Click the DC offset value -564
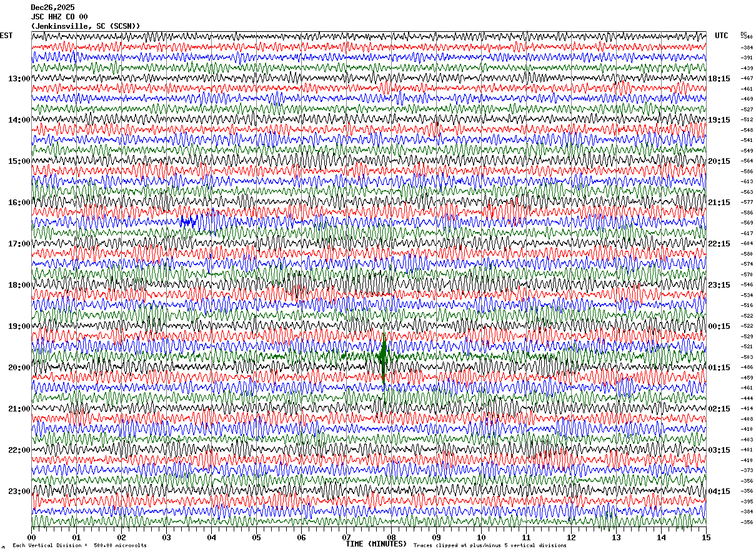The image size is (756, 554). pyautogui.click(x=747, y=161)
